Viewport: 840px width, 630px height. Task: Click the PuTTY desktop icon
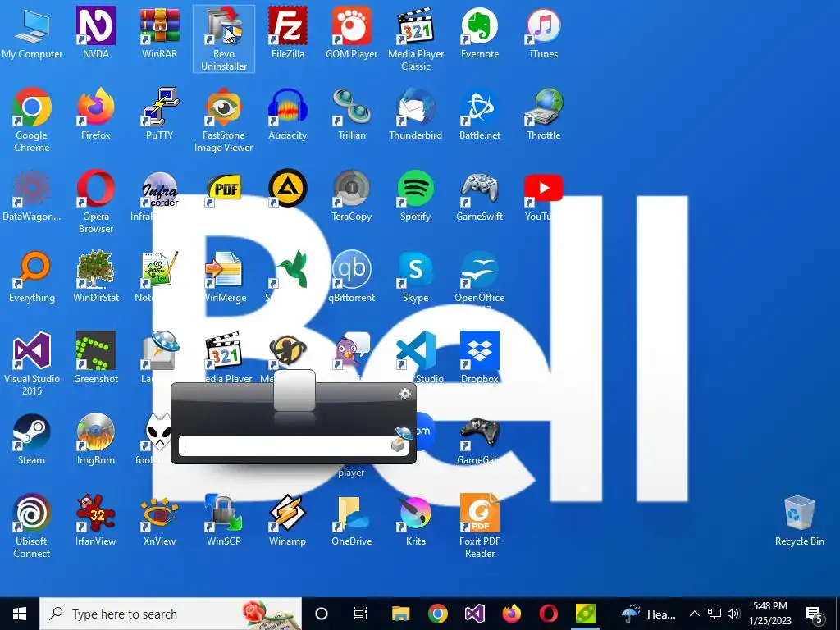160,115
